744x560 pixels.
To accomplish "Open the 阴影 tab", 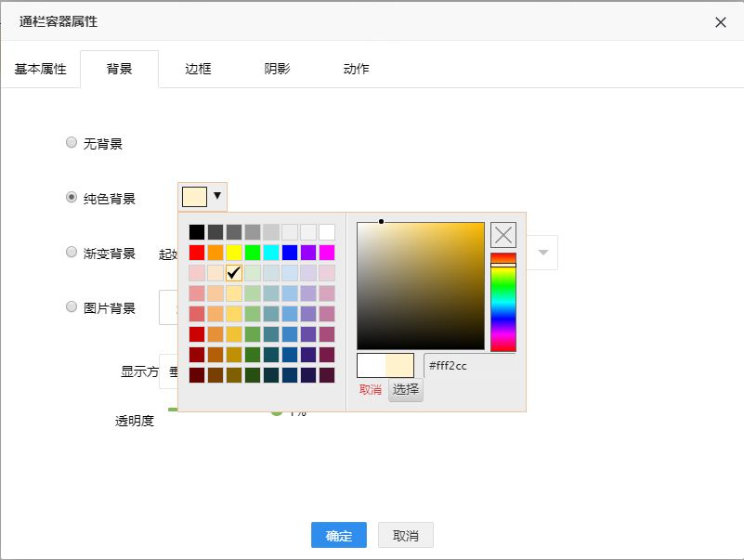I will (x=277, y=69).
